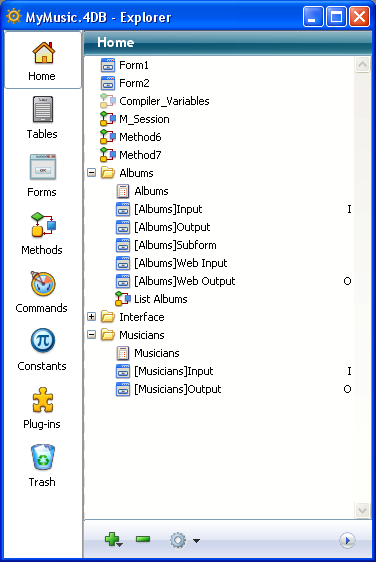Open the Trash page

point(42,466)
